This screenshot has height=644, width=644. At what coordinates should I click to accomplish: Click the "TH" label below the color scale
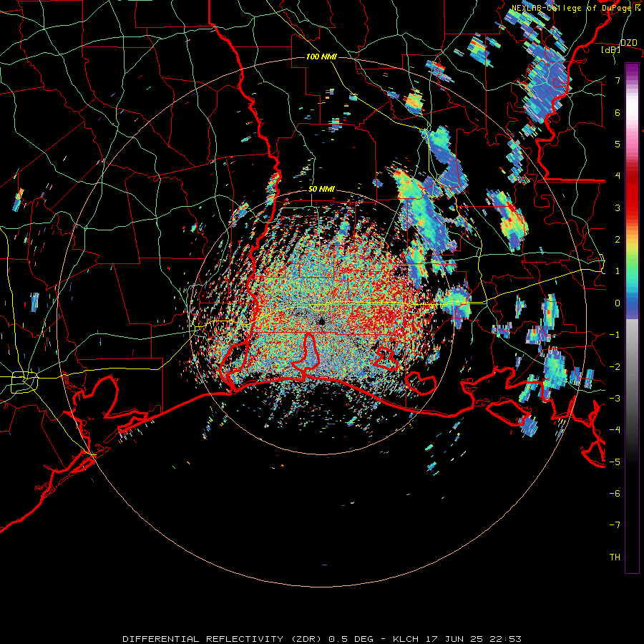coord(615,557)
